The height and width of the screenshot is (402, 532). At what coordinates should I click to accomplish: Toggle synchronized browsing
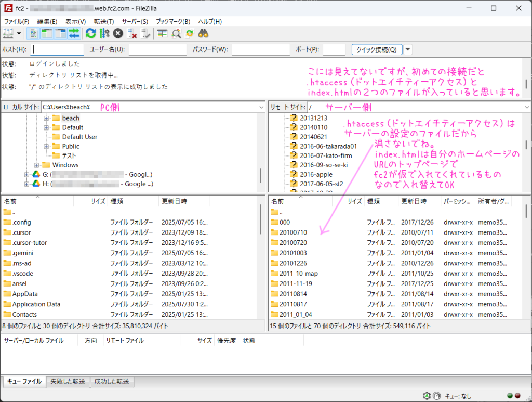coord(190,34)
